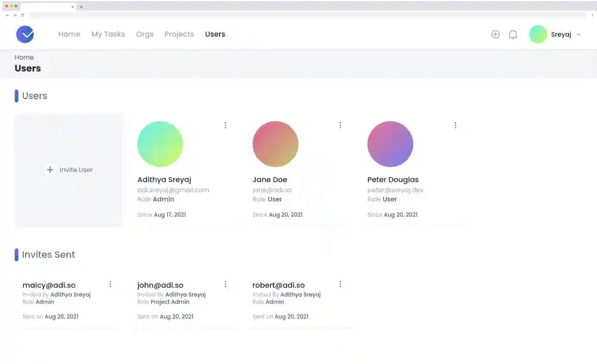This screenshot has height=364, width=597.
Task: Switch to the My Tasks section
Action: coord(108,34)
